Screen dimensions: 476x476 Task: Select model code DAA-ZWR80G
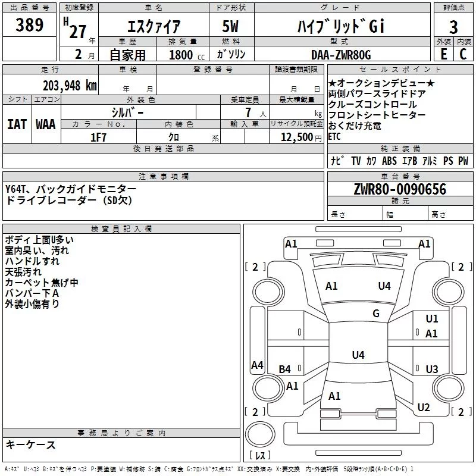tap(341, 55)
